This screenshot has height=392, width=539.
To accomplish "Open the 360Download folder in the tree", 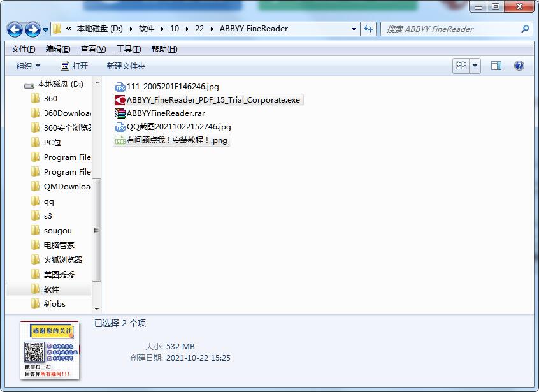I will pos(61,113).
